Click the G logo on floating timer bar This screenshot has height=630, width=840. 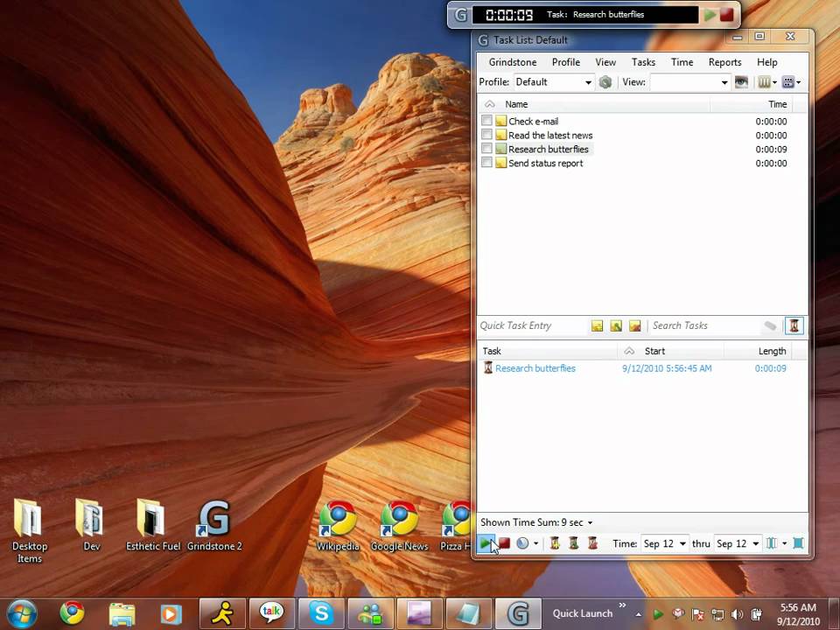tap(461, 15)
